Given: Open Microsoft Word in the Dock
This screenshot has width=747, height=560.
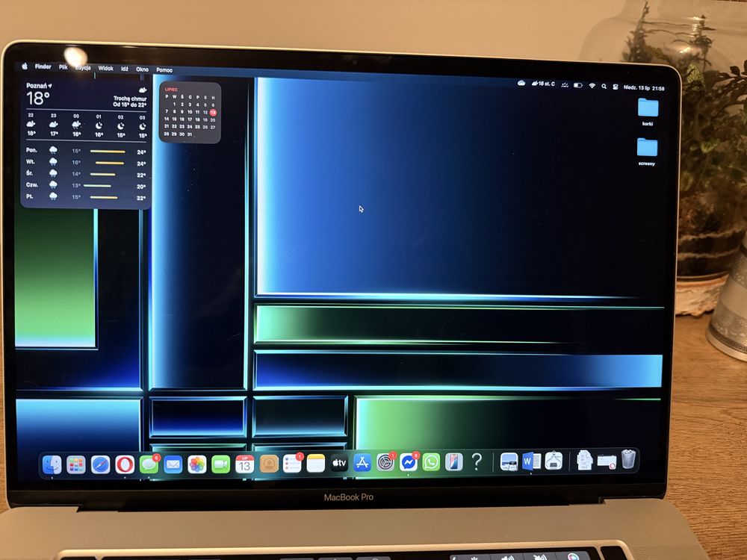Looking at the screenshot, I should (531, 461).
